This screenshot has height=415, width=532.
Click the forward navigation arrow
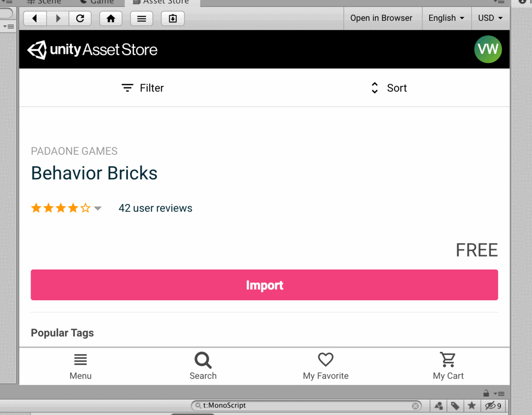click(x=58, y=19)
